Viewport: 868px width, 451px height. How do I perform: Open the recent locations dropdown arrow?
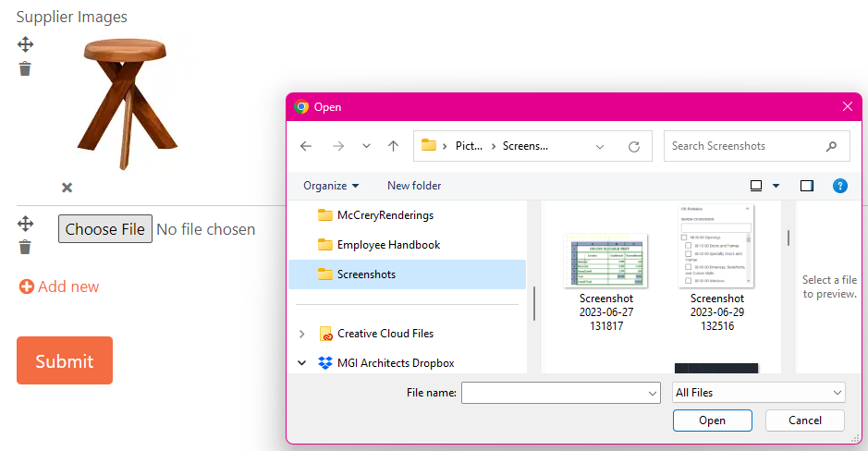pos(366,146)
